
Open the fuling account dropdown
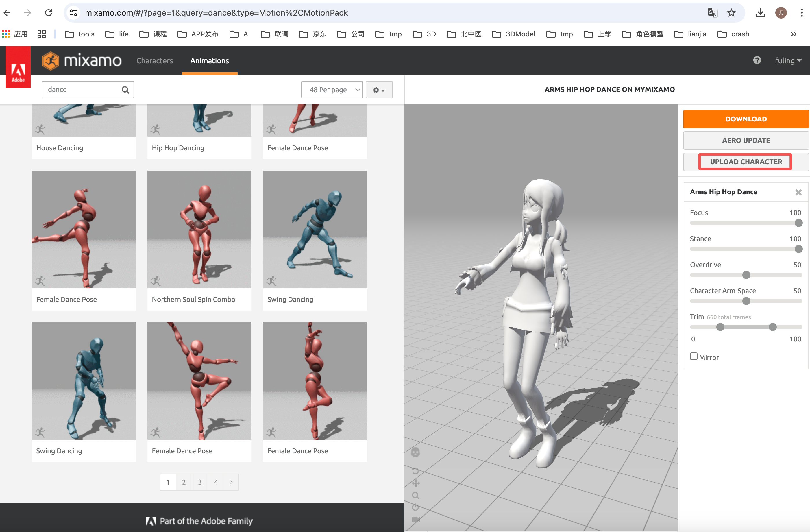point(788,61)
